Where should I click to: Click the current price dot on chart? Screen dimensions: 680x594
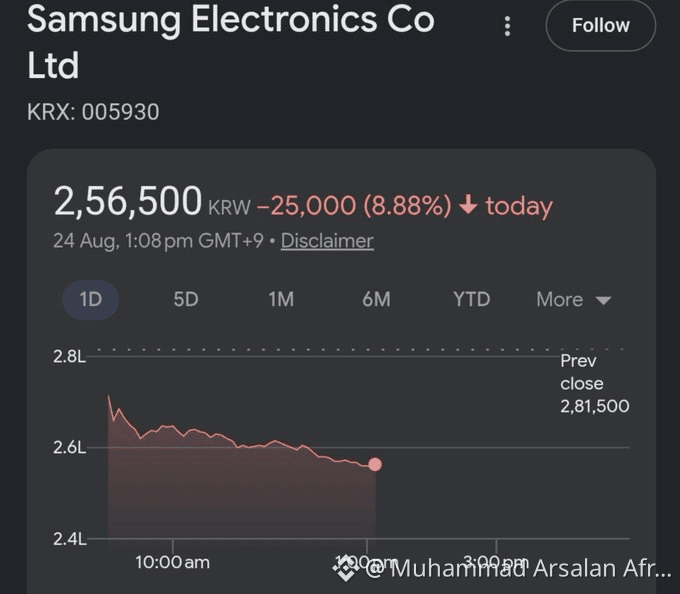tap(375, 464)
